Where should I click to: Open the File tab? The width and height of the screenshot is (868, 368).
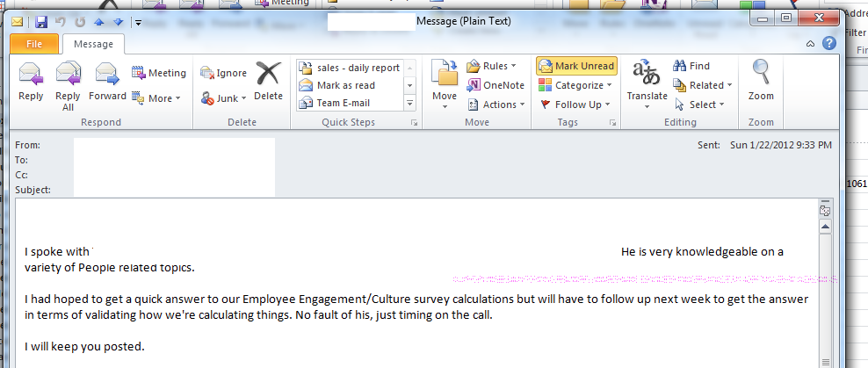coord(34,43)
